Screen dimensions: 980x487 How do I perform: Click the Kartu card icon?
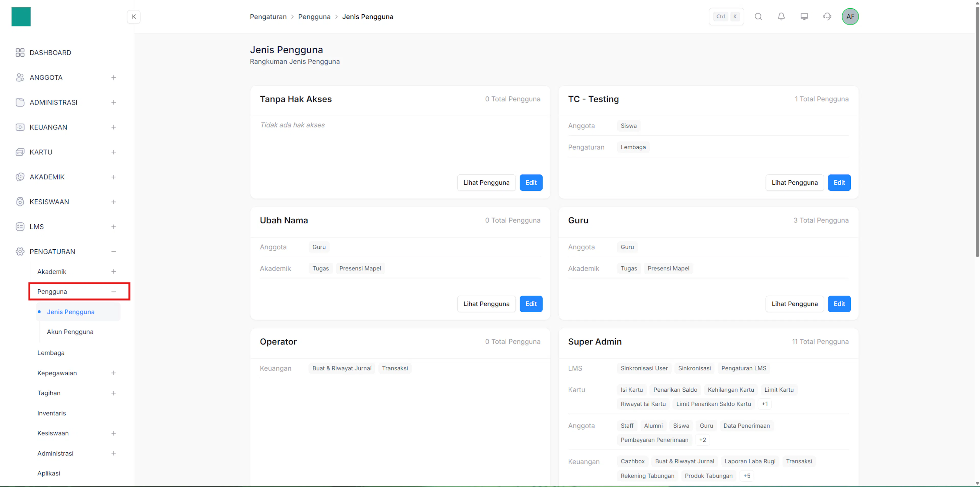[x=20, y=152]
